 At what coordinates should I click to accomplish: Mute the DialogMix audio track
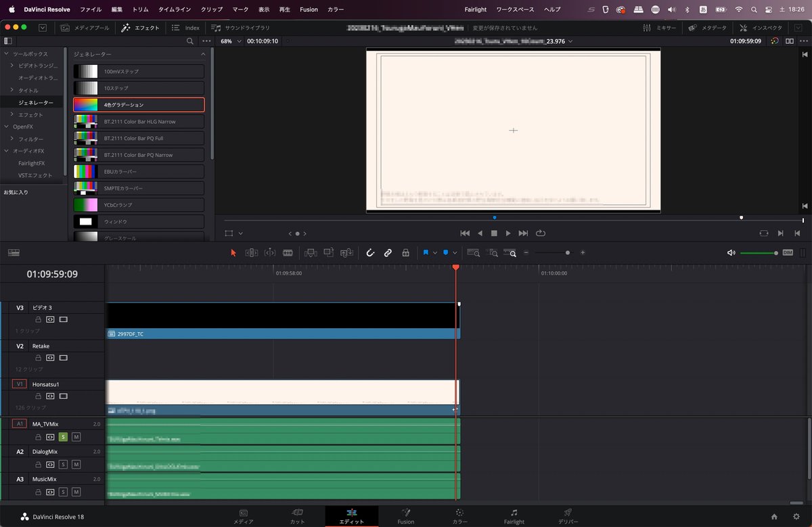coord(76,464)
